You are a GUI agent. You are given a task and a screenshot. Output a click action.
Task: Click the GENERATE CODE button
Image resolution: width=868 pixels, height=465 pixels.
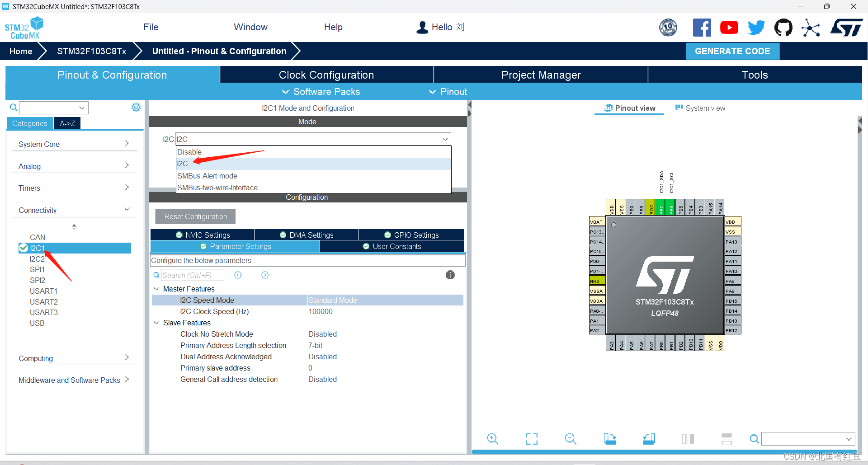click(732, 51)
